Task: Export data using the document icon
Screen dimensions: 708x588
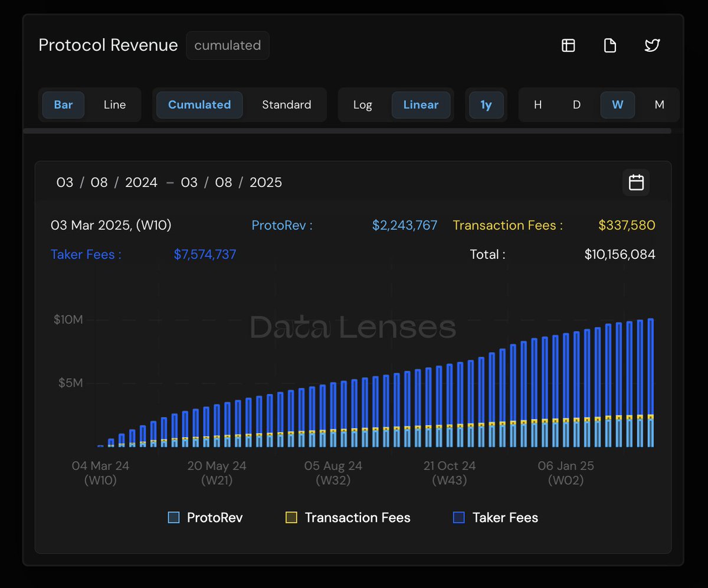Action: pyautogui.click(x=610, y=45)
